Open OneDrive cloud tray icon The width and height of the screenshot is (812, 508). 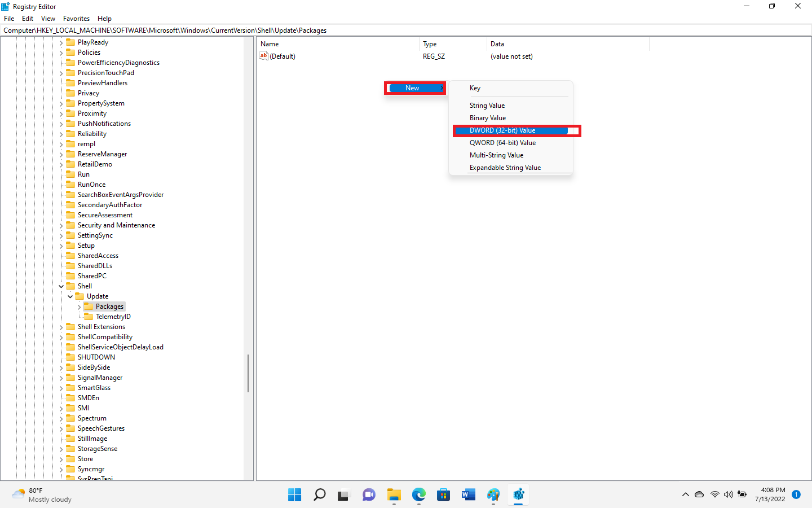pos(699,494)
